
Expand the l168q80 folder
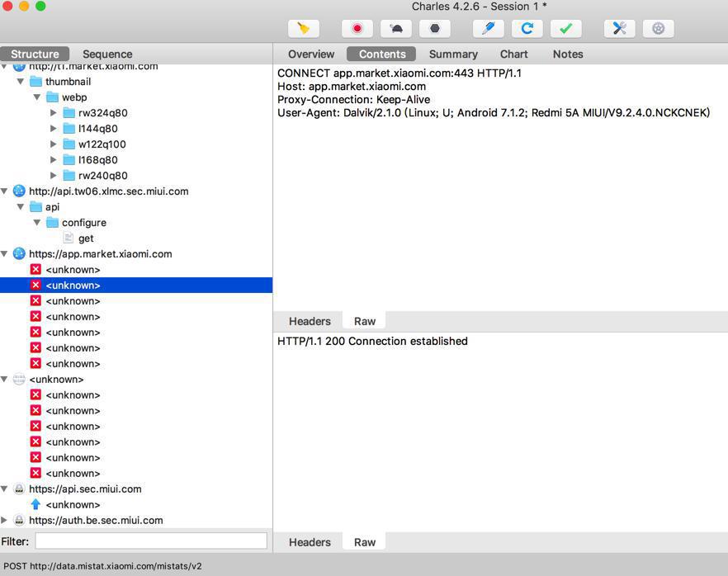tap(54, 160)
